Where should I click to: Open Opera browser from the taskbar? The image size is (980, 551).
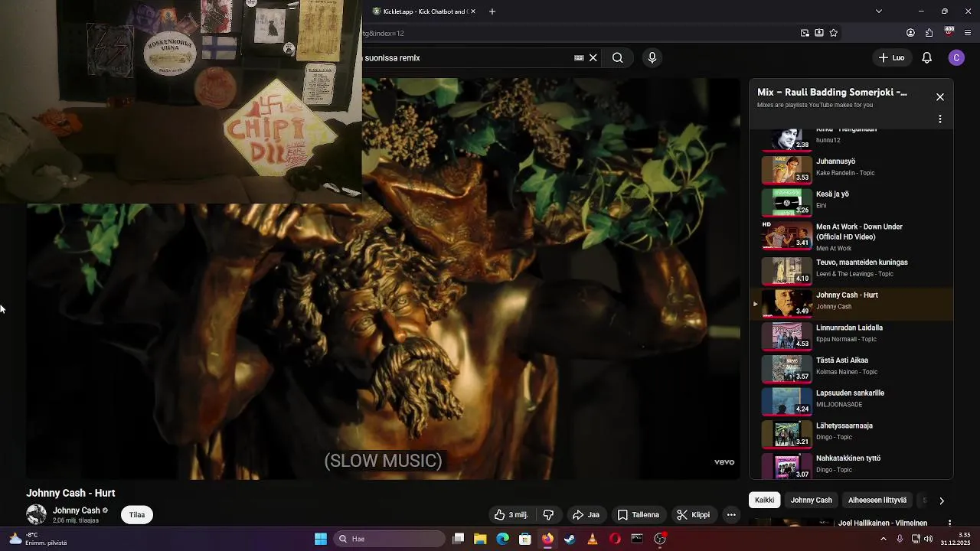click(615, 539)
